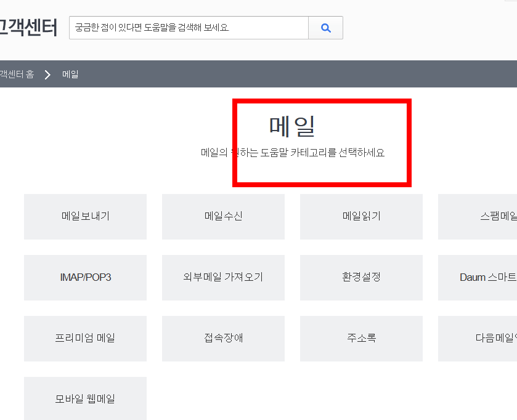Select the 접속장애 troubleshooting category

(223, 338)
